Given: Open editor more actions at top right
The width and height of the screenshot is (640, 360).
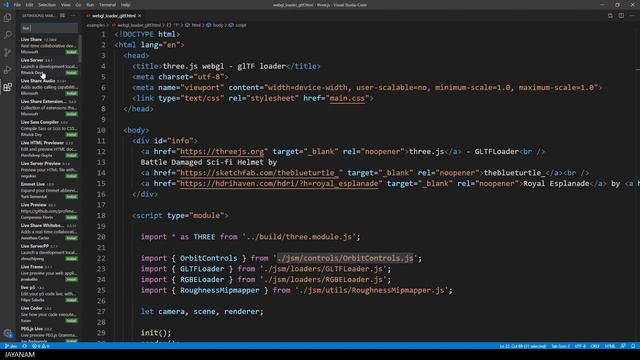Looking at the screenshot, I should coord(631,16).
